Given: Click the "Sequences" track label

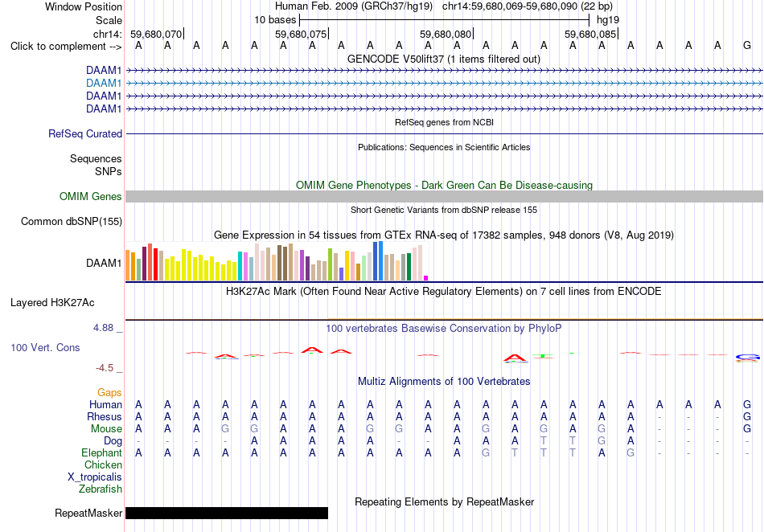Looking at the screenshot, I should pos(96,158).
